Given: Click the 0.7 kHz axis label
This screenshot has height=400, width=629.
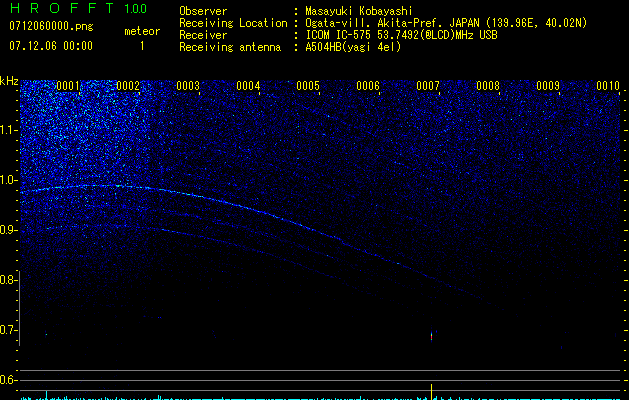Looking at the screenshot, I should pyautogui.click(x=9, y=330).
